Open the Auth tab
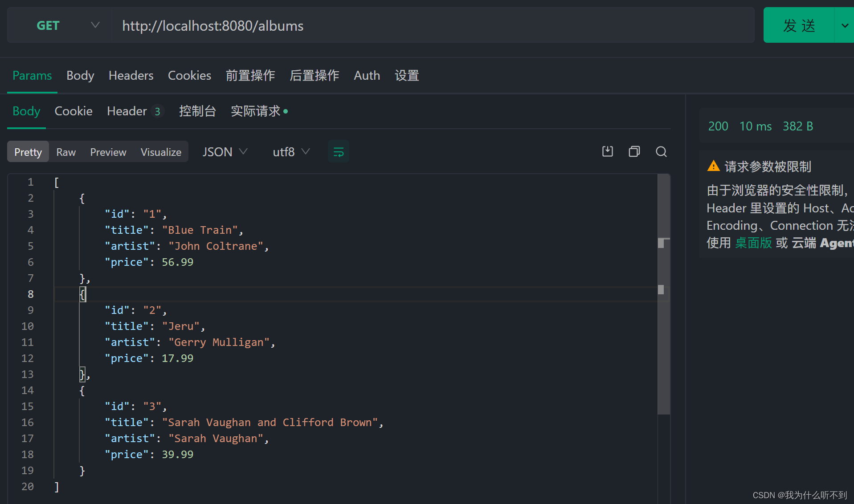The image size is (854, 504). [367, 75]
